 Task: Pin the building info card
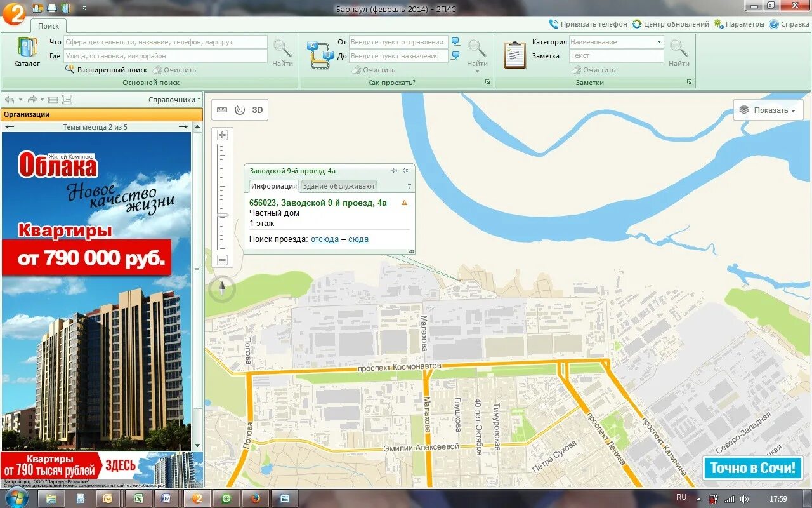[394, 171]
